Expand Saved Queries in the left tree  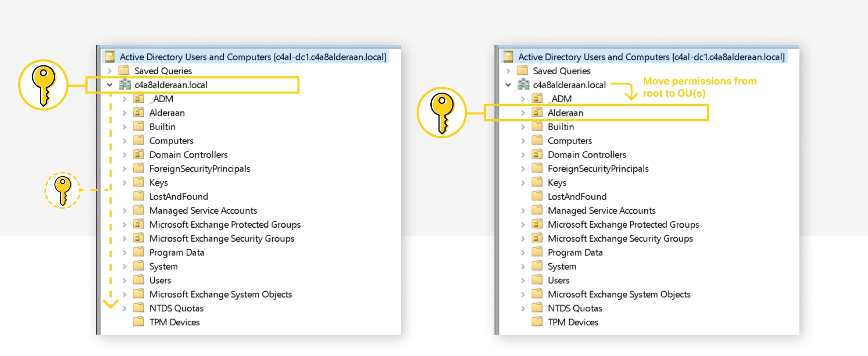(x=109, y=71)
